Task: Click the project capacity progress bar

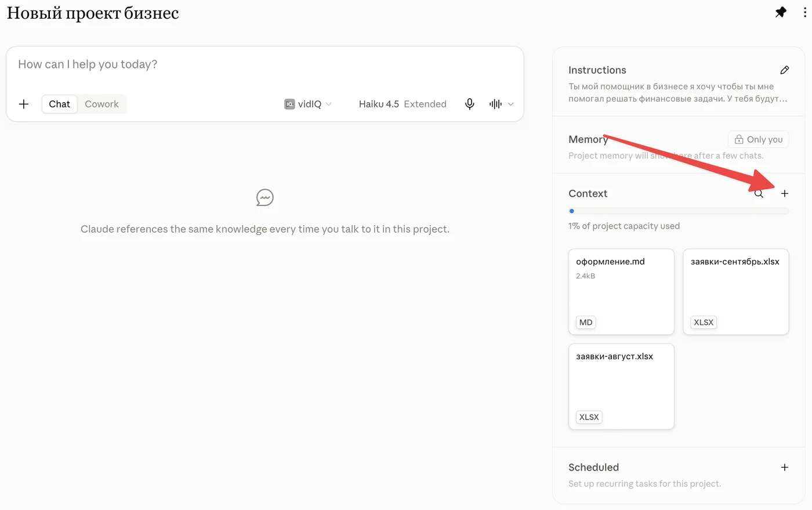Action: [679, 211]
